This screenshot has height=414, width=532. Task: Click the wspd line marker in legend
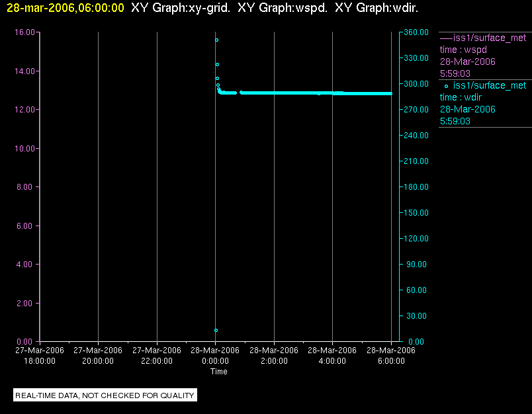pos(446,38)
